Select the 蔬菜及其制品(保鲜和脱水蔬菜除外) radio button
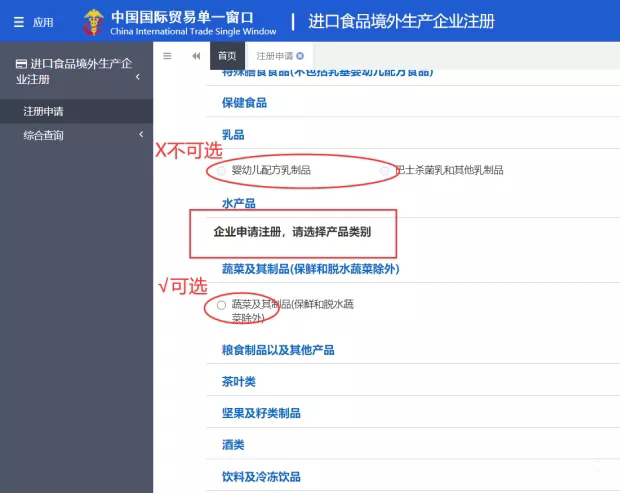The height and width of the screenshot is (493, 620). (221, 305)
